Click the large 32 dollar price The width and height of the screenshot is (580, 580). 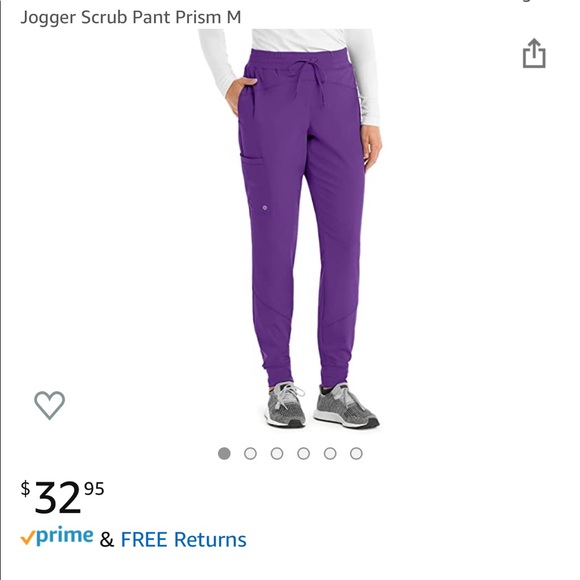point(57,498)
